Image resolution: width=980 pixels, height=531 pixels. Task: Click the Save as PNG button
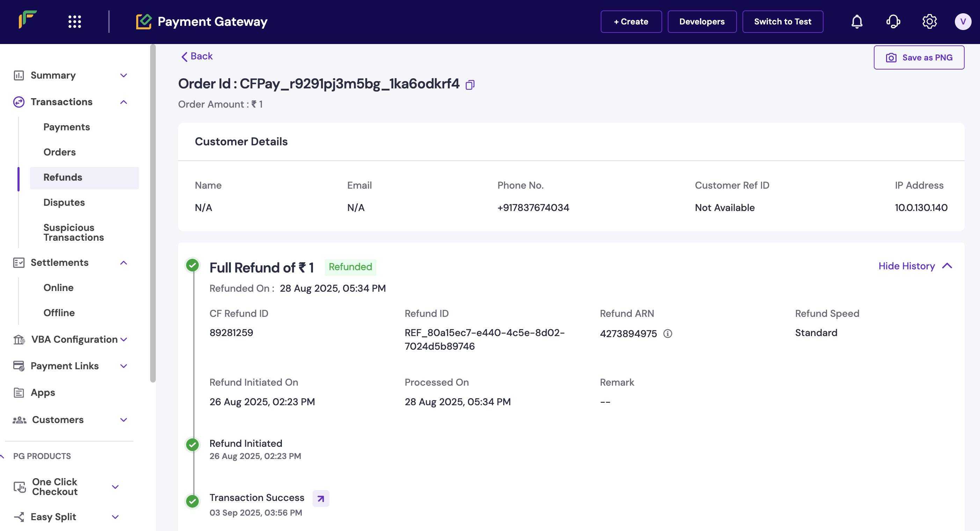(x=919, y=58)
